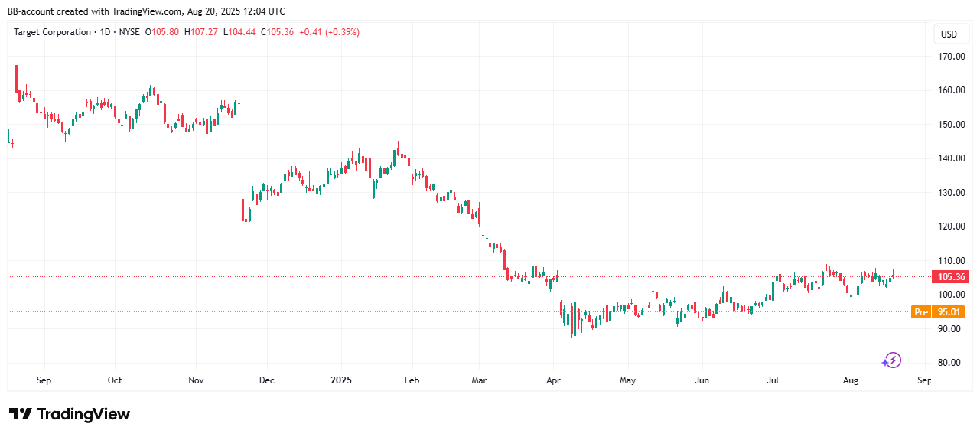The height and width of the screenshot is (437, 980).
Task: Click the close value C105.36
Action: click(x=277, y=32)
